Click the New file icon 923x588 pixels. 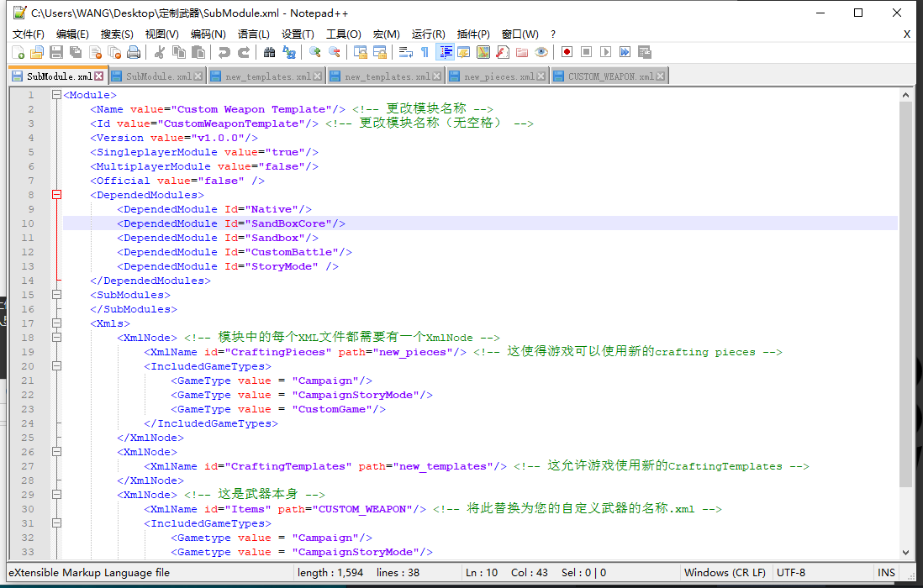[17, 52]
